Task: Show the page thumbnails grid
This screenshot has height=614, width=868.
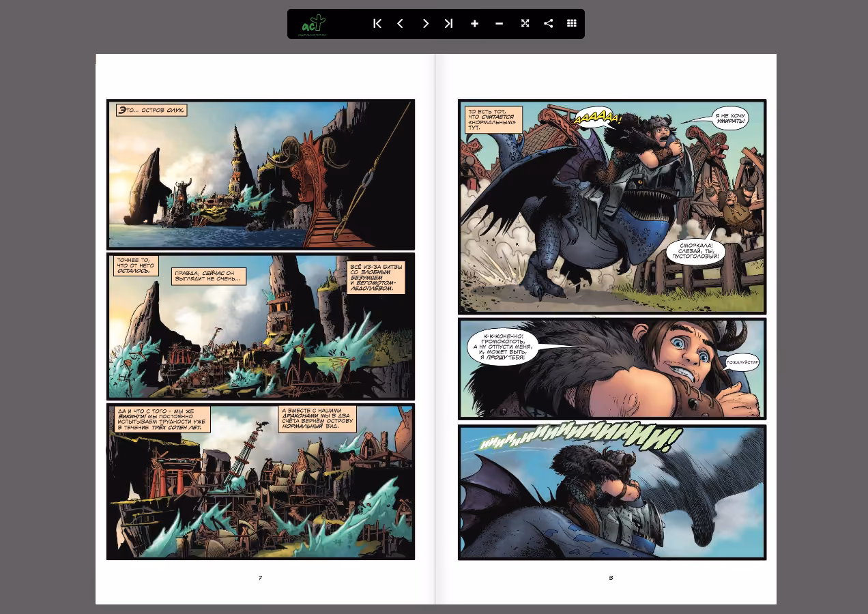Action: (x=572, y=23)
